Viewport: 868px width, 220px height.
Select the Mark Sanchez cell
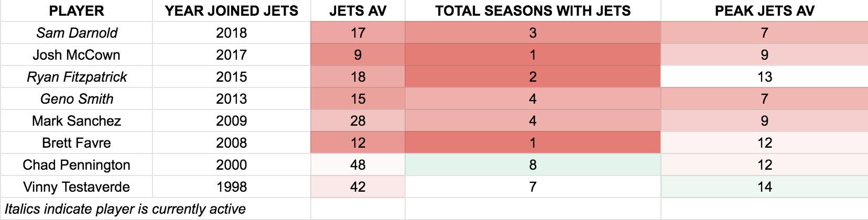point(77,121)
